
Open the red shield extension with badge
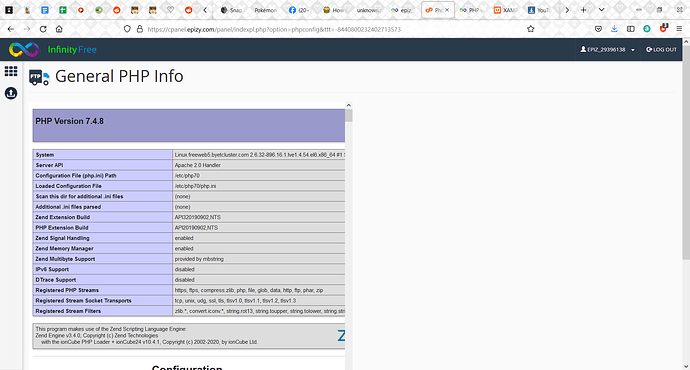click(x=664, y=29)
